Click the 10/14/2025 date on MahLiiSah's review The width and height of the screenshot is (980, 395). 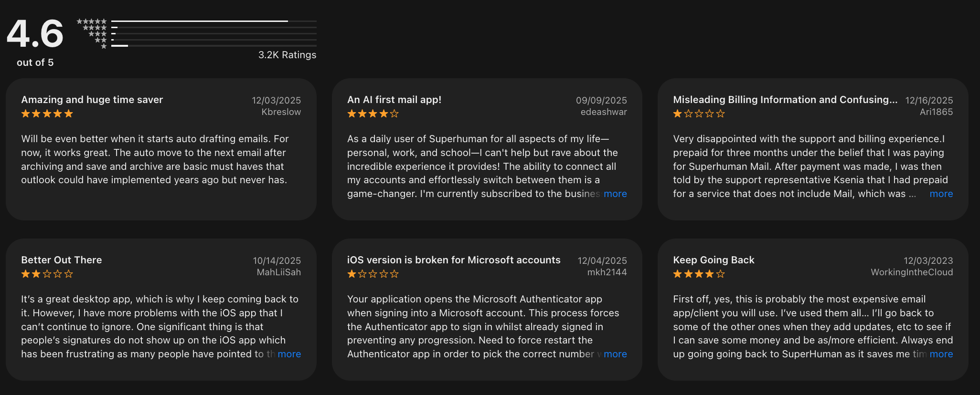pyautogui.click(x=277, y=260)
